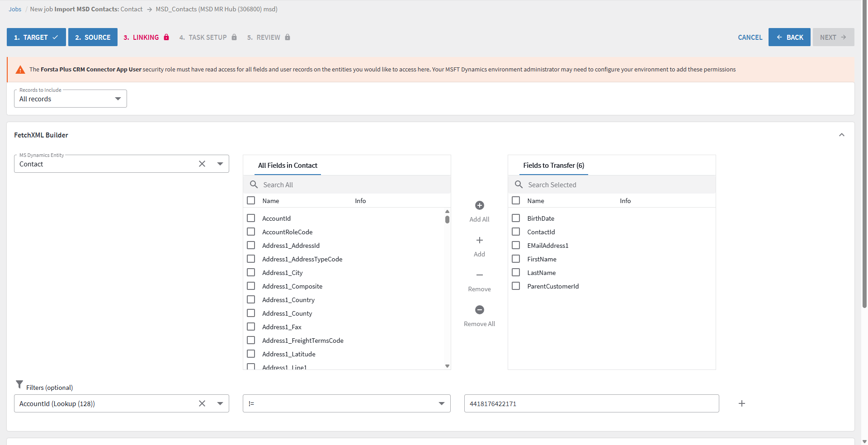
Task: Add another filter row with plus icon
Action: click(x=742, y=403)
